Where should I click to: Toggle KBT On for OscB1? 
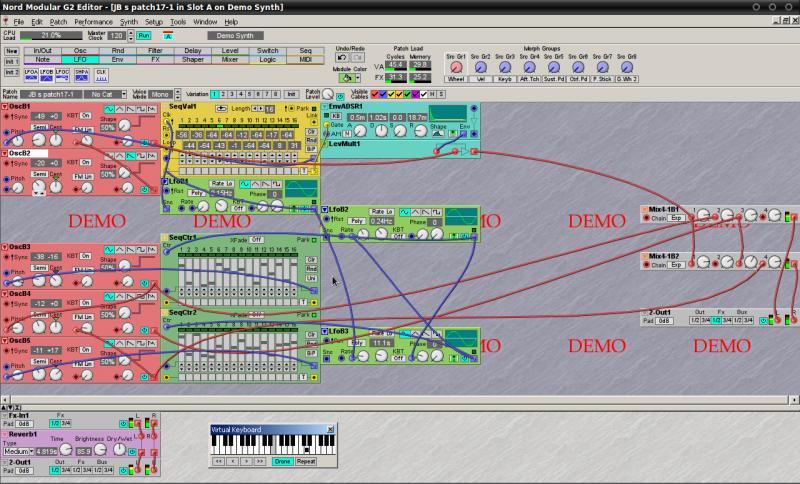86,116
